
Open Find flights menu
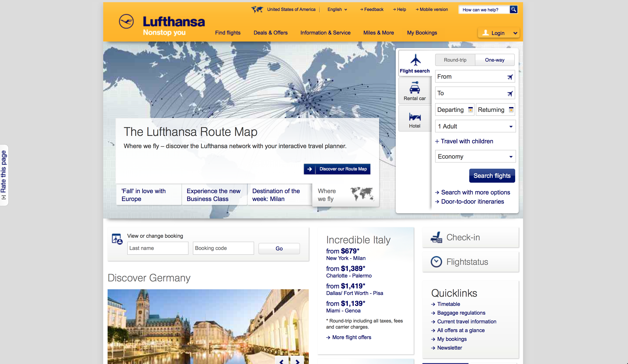tap(228, 33)
